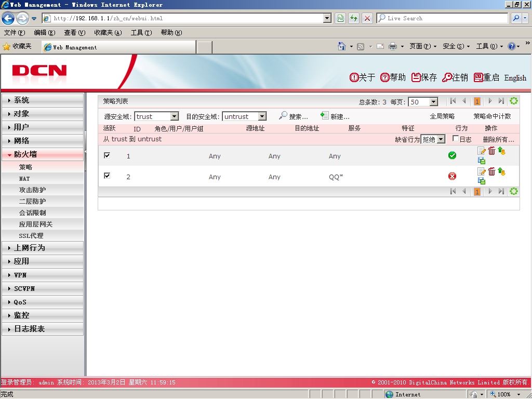The width and height of the screenshot is (532, 399).
Task: Click the Print icon in the command bar
Action: 393,46
